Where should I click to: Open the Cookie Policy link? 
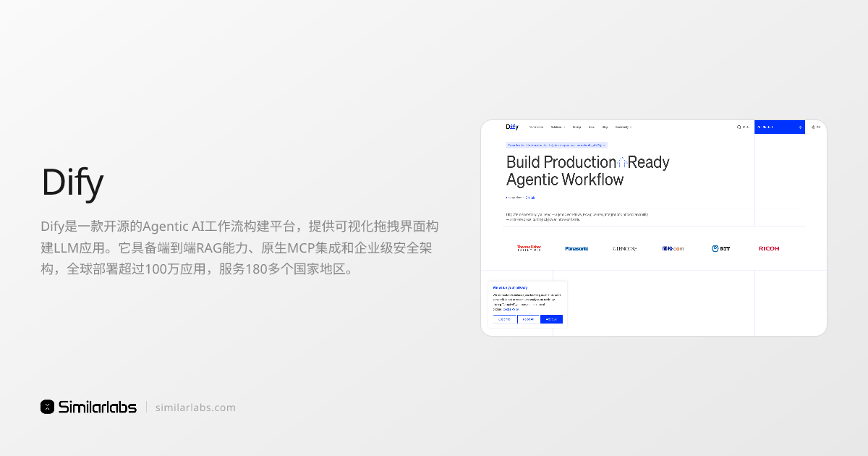click(511, 309)
